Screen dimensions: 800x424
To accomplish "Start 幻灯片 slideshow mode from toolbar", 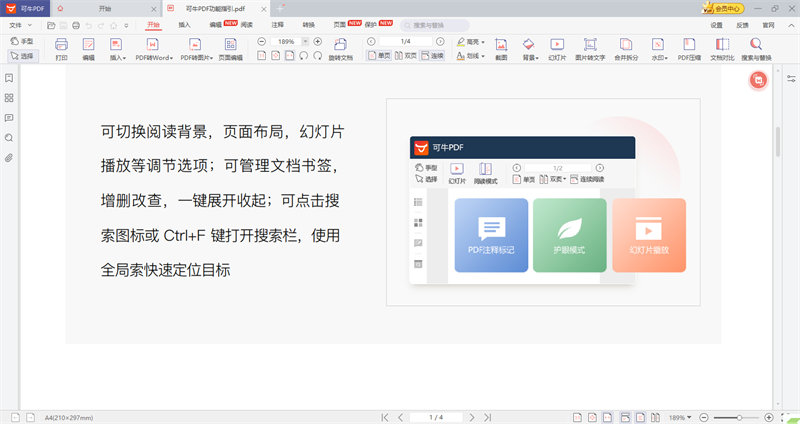I will tap(557, 49).
